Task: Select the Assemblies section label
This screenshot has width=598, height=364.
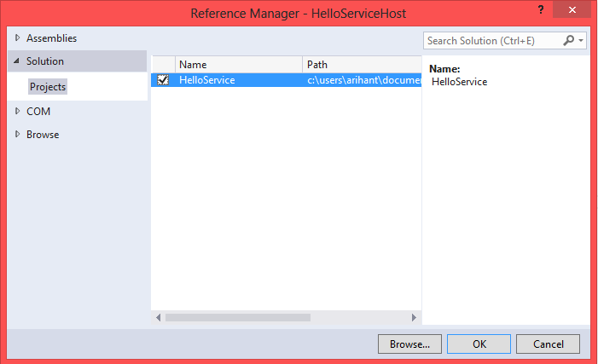Action: [x=51, y=38]
